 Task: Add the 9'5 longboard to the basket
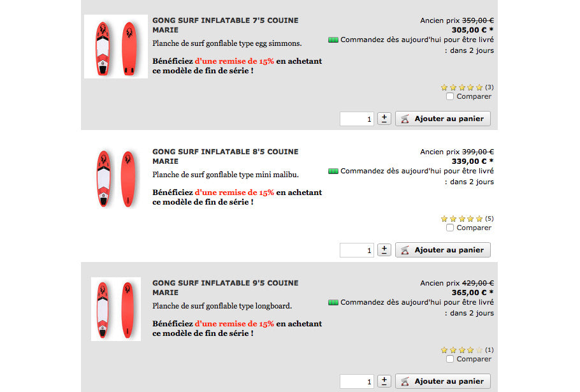click(x=443, y=381)
